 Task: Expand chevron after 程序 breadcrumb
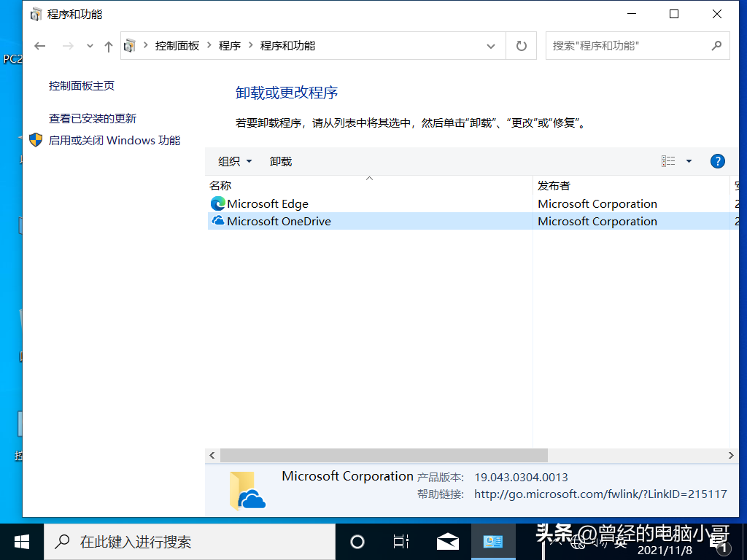(251, 45)
